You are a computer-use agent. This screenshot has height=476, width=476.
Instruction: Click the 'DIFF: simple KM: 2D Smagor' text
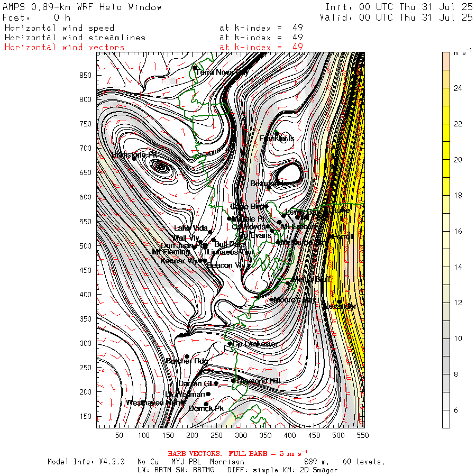[x=283, y=470]
